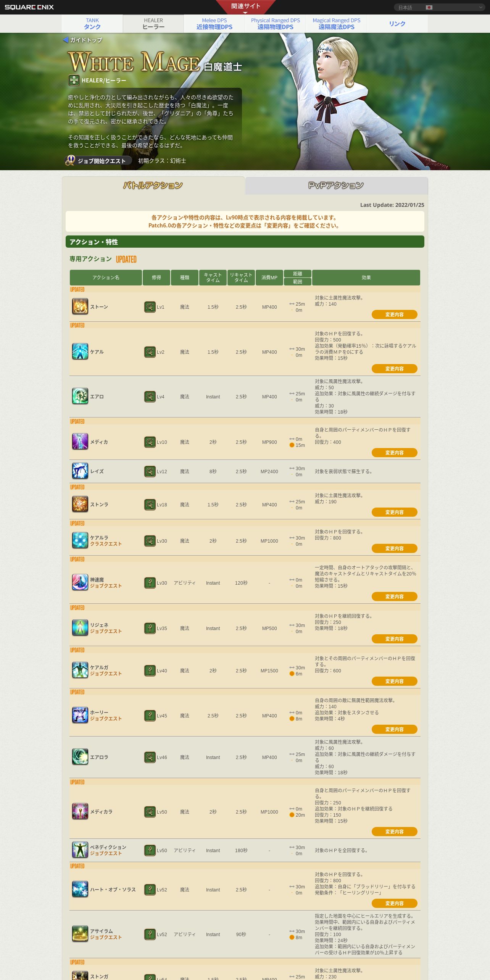Click the ケアル action icon
490x980 pixels.
tap(80, 352)
